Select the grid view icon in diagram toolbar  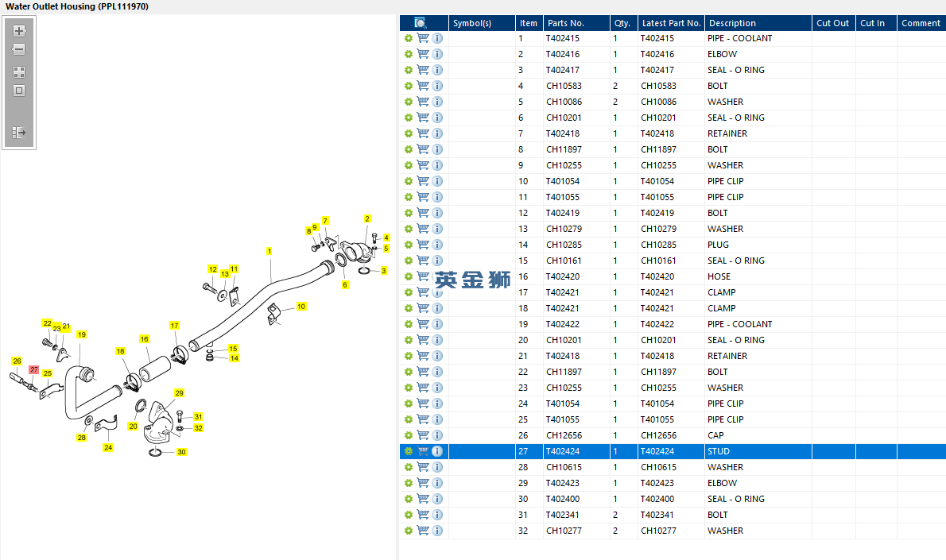click(x=19, y=72)
